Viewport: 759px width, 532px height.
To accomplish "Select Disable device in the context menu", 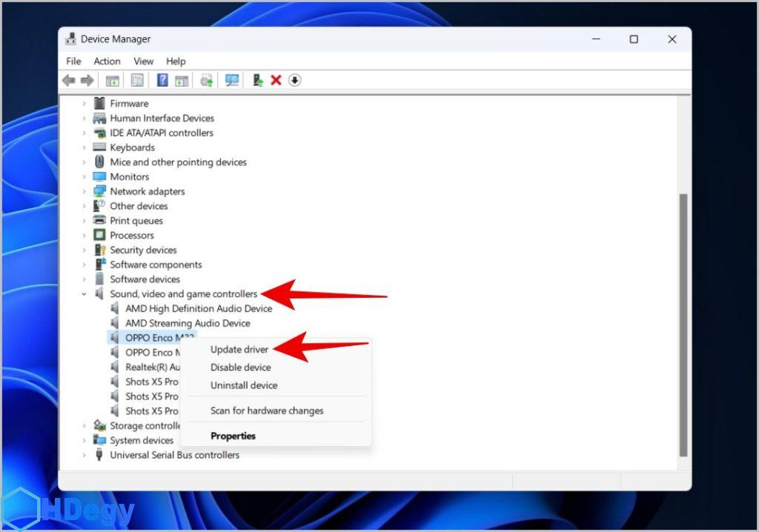I will tap(240, 368).
